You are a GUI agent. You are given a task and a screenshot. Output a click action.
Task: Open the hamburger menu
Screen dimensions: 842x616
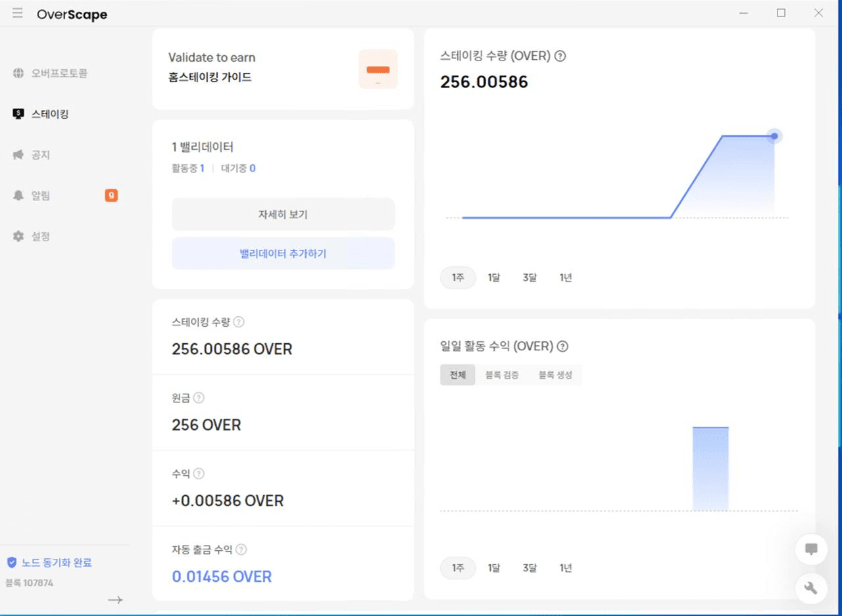pyautogui.click(x=17, y=12)
